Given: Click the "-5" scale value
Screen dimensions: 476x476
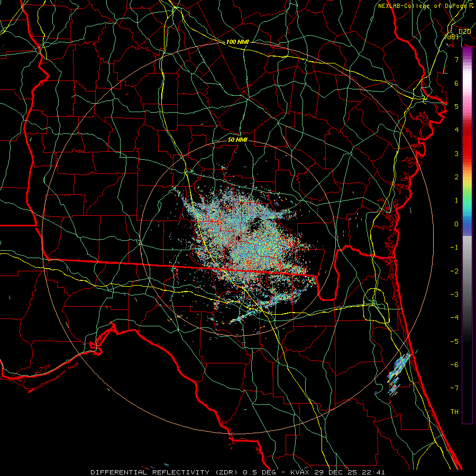Looking at the screenshot, I should [454, 342].
